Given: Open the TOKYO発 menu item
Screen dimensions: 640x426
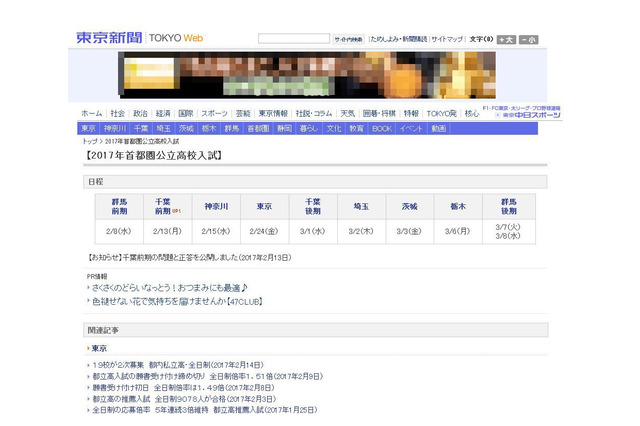Looking at the screenshot, I should point(442,113).
